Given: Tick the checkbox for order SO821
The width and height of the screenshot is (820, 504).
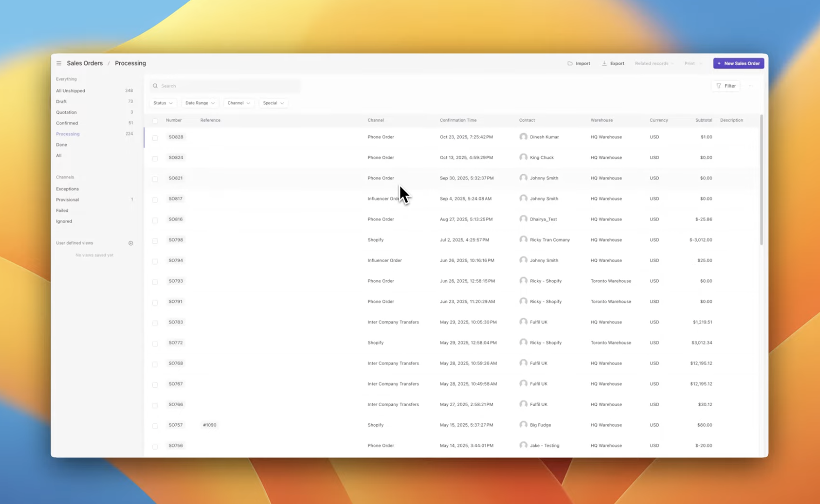Looking at the screenshot, I should [155, 178].
